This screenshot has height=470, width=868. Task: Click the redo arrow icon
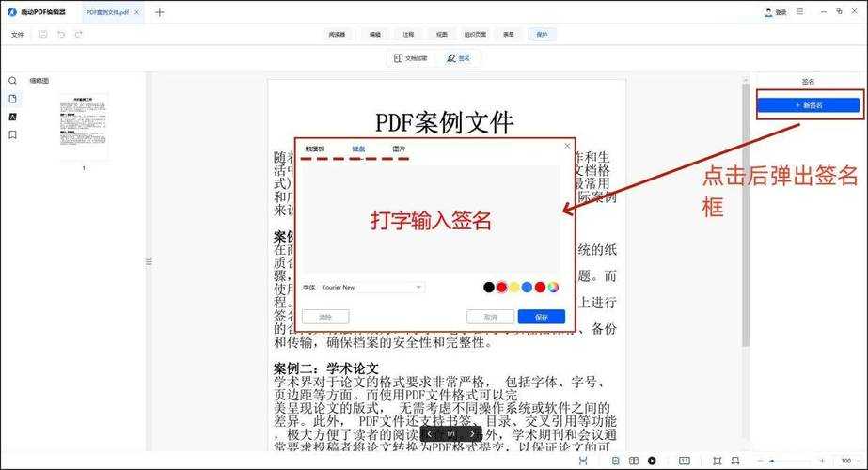(79, 35)
